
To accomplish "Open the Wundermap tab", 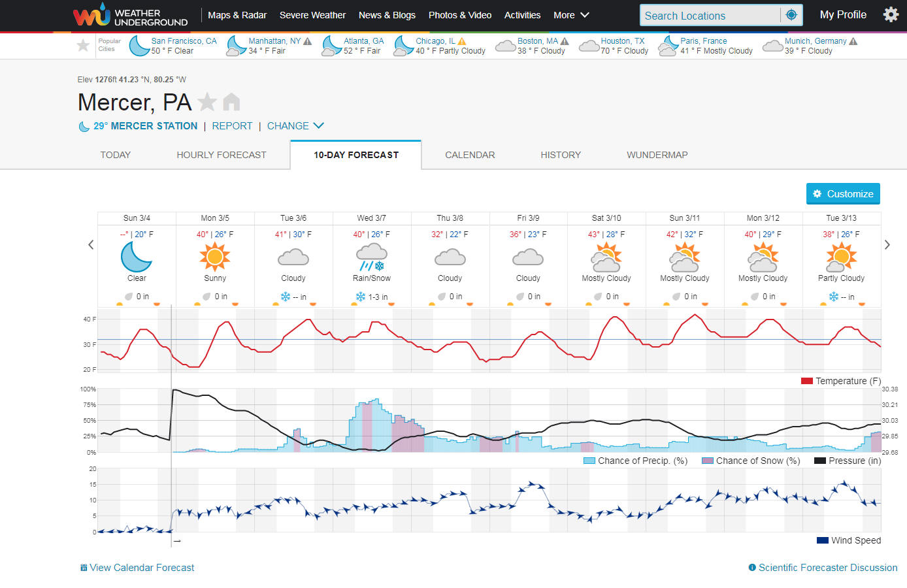I will tap(657, 155).
